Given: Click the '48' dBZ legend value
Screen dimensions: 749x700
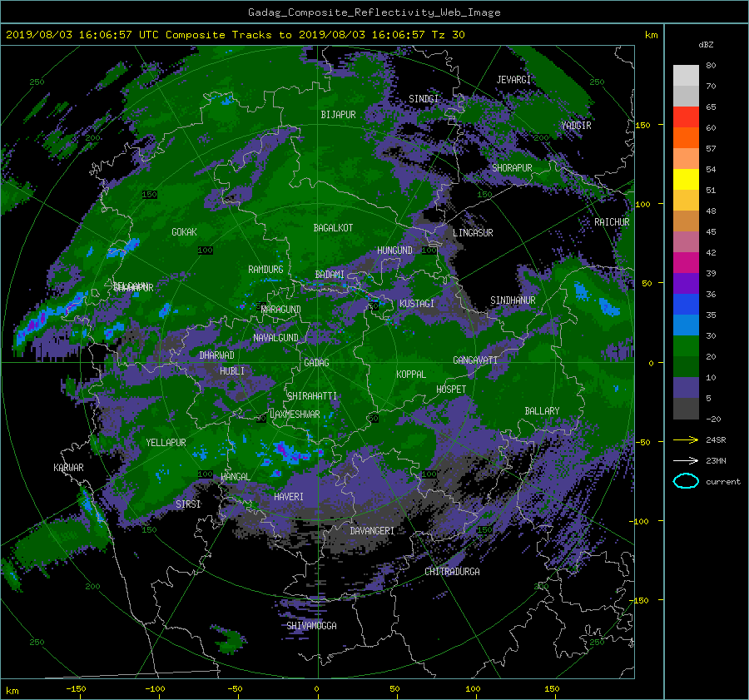Looking at the screenshot, I should [711, 211].
